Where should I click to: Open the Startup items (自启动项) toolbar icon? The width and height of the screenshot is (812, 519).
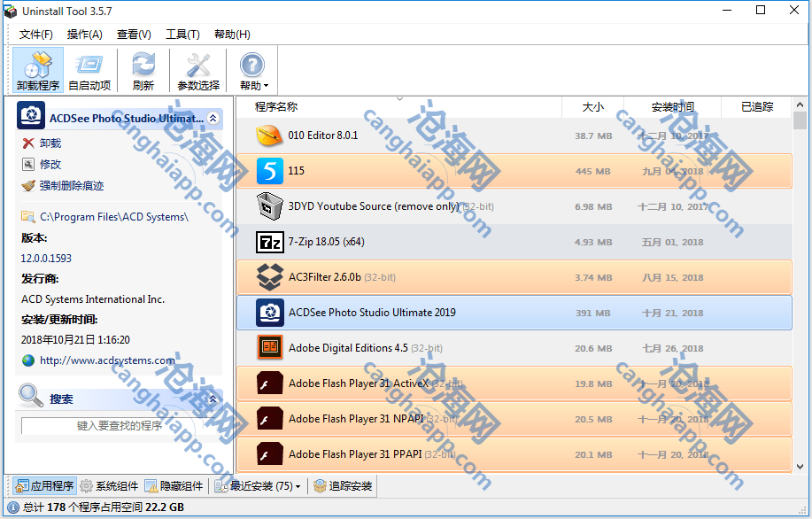click(89, 71)
